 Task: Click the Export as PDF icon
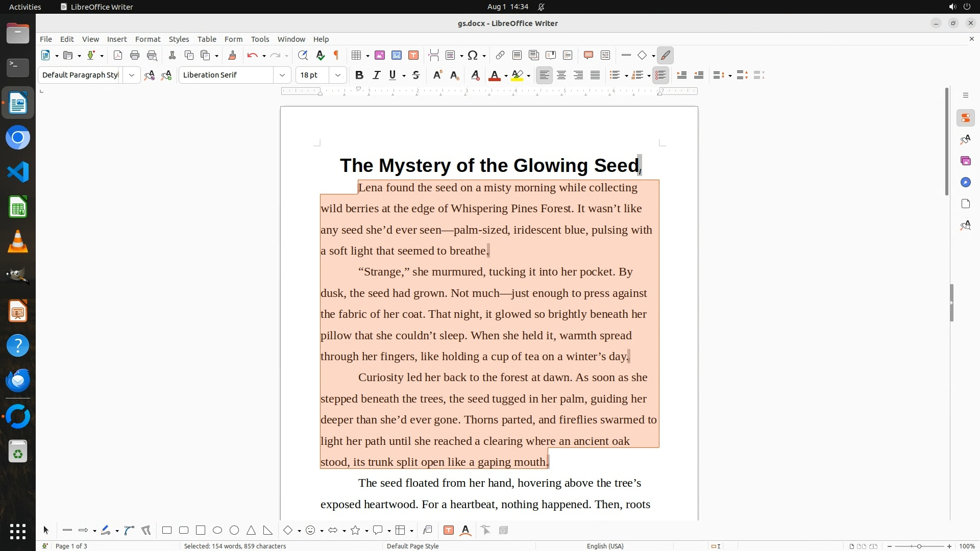pos(118,56)
